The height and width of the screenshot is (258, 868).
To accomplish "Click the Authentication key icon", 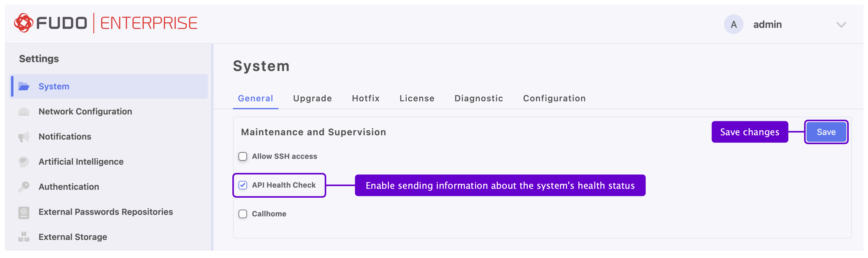I will pyautogui.click(x=24, y=186).
